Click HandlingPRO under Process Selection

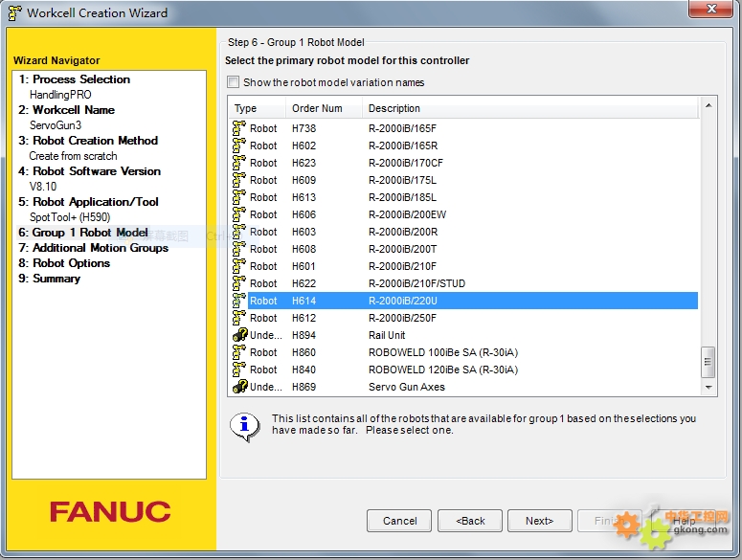[60, 95]
